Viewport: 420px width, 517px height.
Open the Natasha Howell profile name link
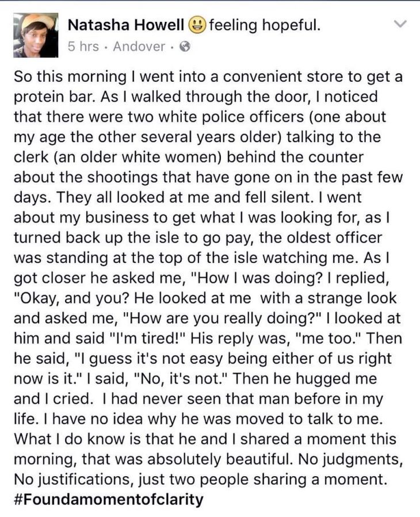point(125,25)
